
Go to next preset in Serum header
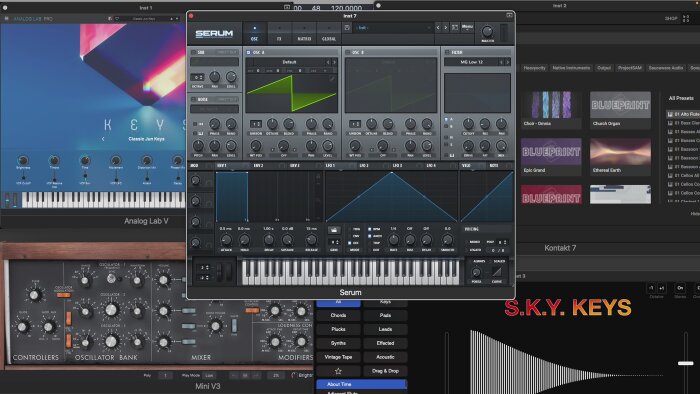click(x=446, y=28)
